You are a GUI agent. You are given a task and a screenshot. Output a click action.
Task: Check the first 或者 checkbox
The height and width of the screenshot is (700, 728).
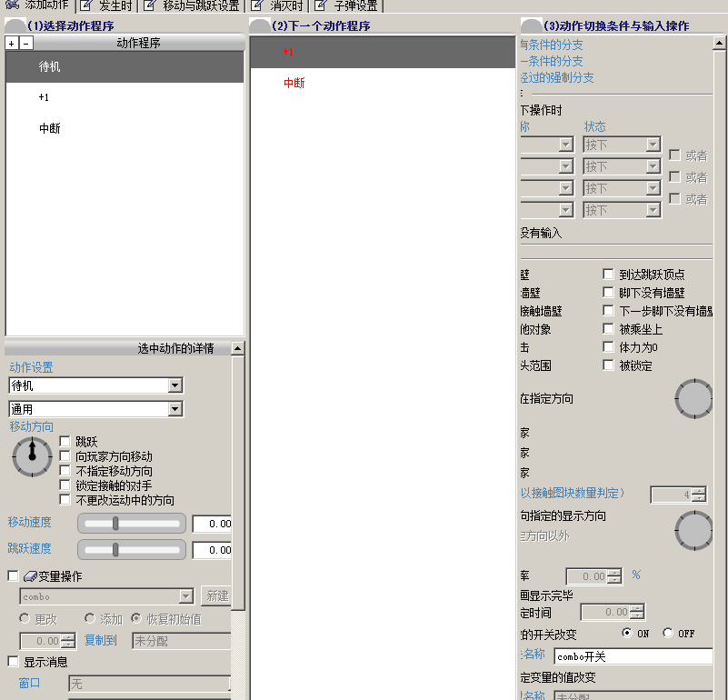(x=674, y=155)
